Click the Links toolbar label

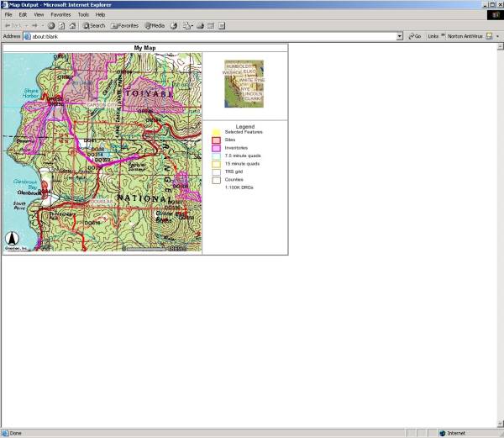click(x=433, y=36)
